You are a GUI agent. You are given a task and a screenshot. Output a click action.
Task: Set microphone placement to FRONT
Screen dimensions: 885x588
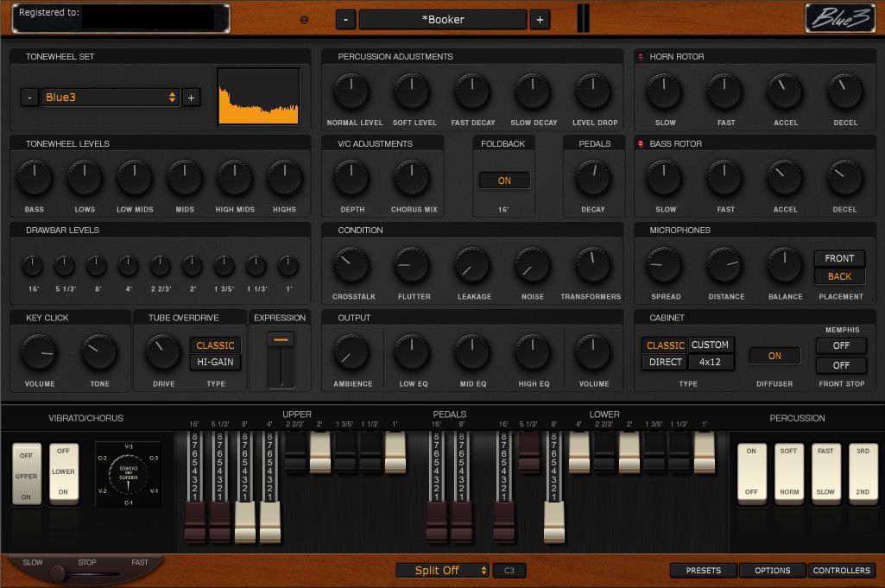pos(839,258)
